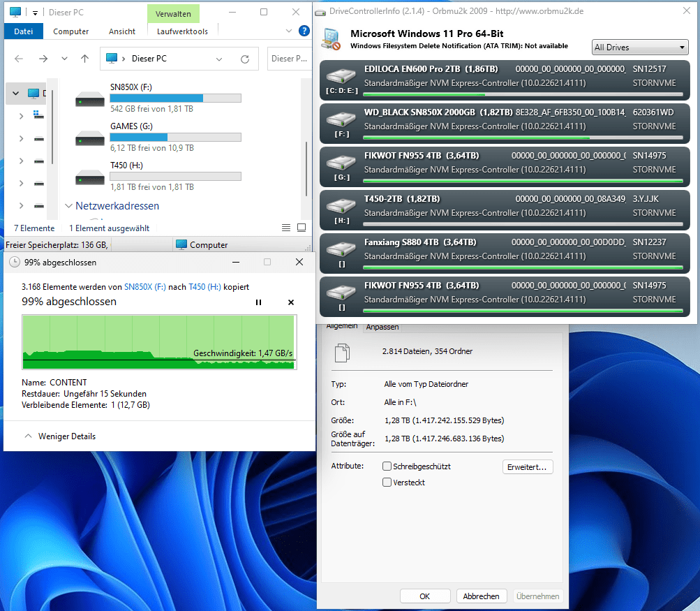Click the files icon in properties dialog
This screenshot has height=611, width=700.
[x=343, y=353]
